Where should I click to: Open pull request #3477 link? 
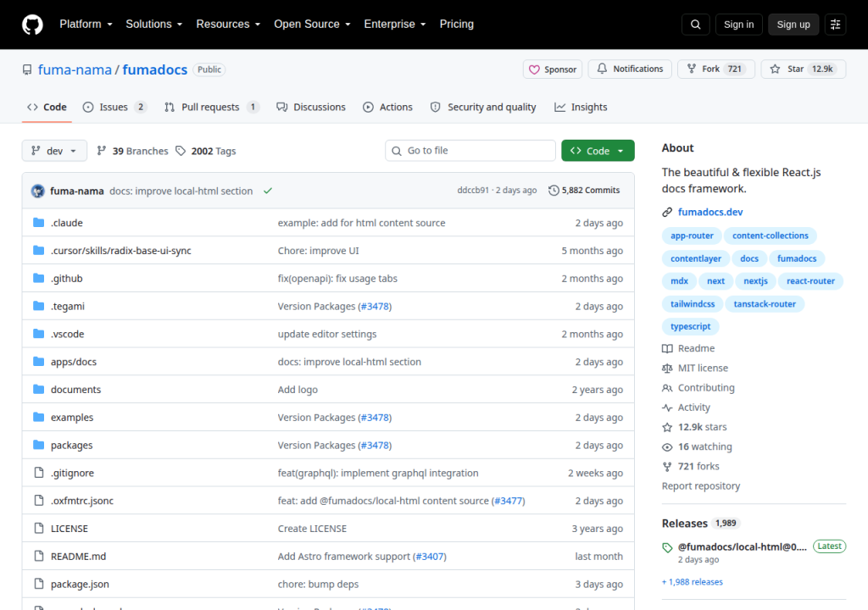click(508, 501)
